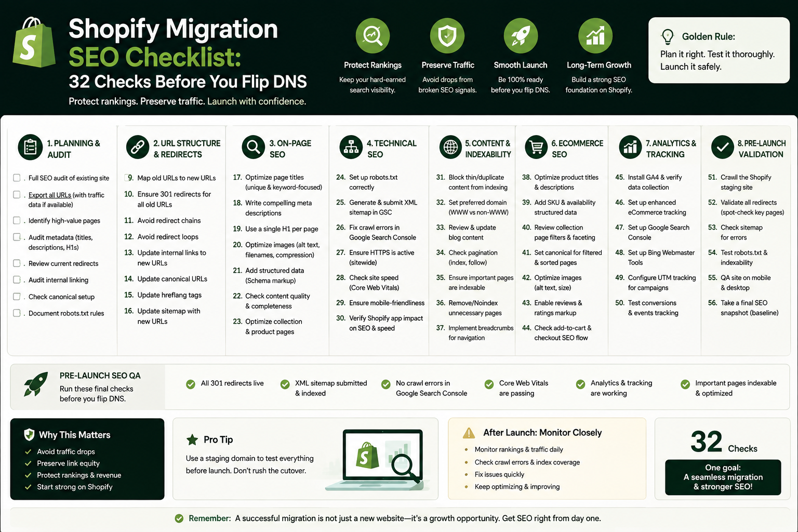
Task: Tick the Document robots.txt rules checkbox
Action: [17, 313]
